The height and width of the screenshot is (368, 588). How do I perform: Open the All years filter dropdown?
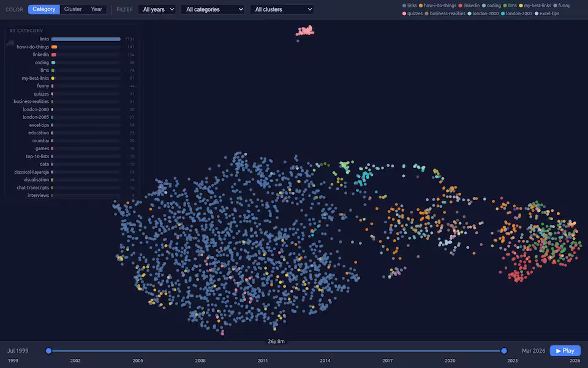point(157,9)
